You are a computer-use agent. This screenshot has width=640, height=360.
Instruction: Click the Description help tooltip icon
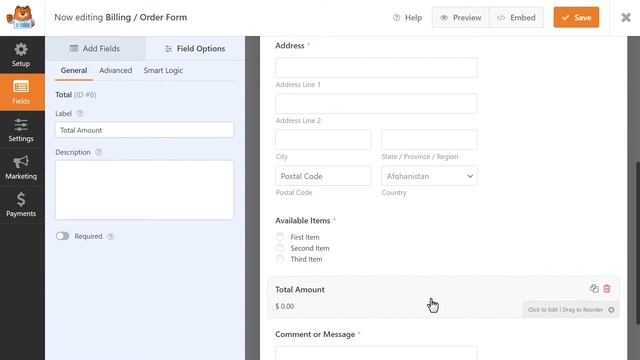(x=98, y=152)
